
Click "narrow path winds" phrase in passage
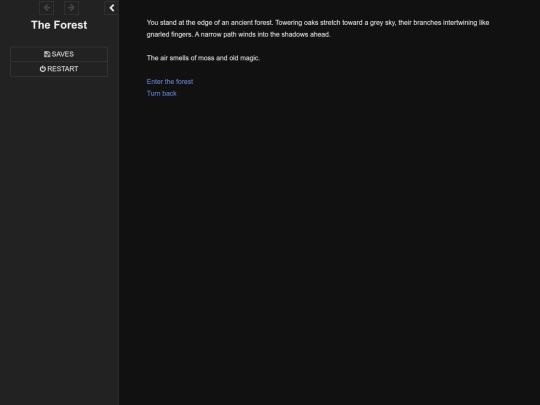point(229,34)
